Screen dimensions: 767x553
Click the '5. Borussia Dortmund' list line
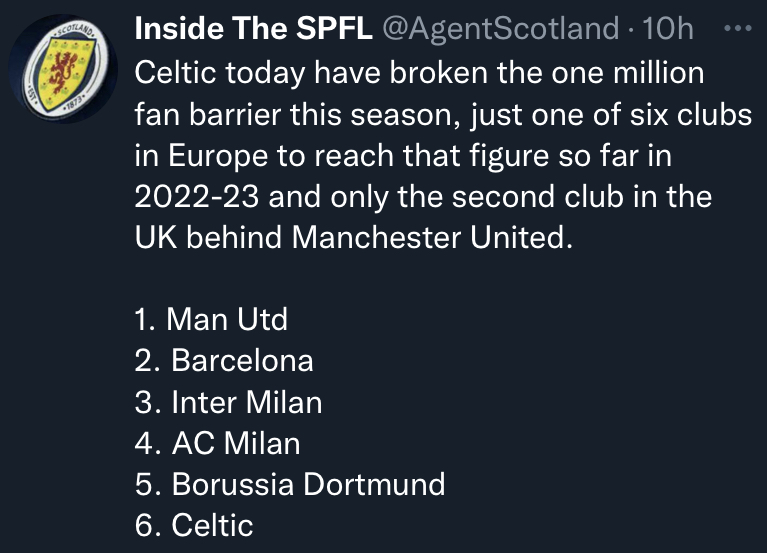click(289, 484)
